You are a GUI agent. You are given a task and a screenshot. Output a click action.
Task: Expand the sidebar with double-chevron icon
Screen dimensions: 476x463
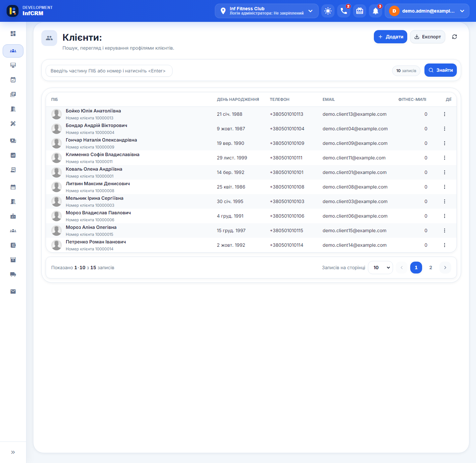coord(13,452)
